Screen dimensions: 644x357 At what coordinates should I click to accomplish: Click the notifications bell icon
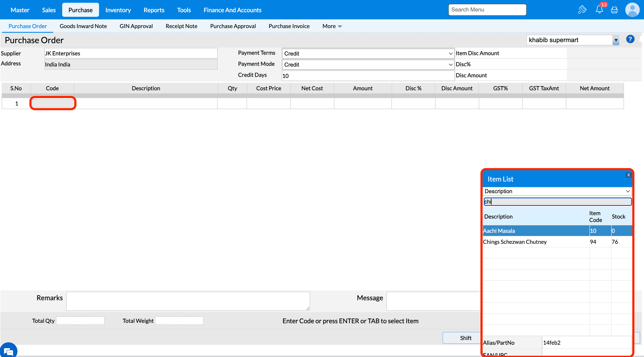click(x=599, y=10)
